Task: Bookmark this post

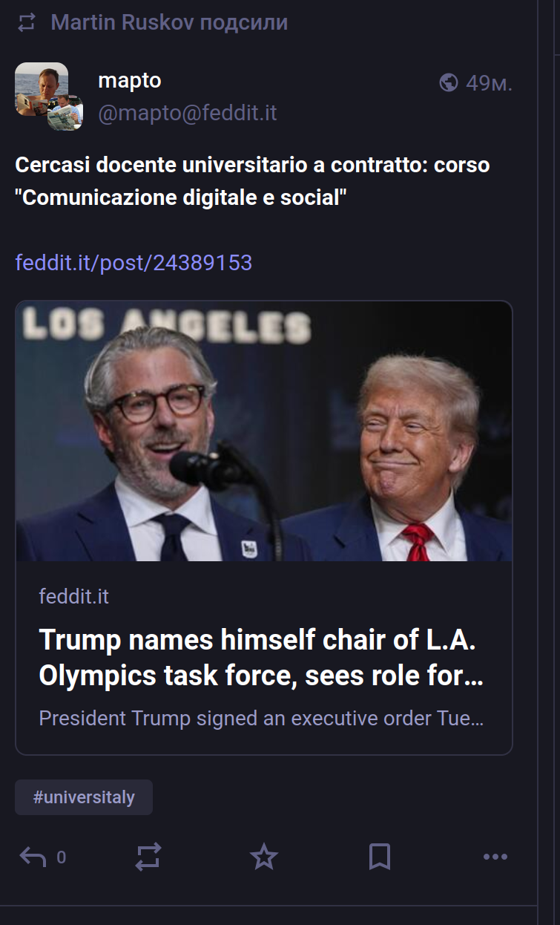Action: click(x=379, y=857)
